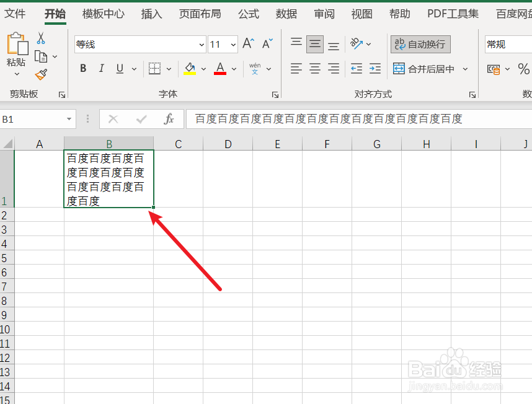The height and width of the screenshot is (404, 532).
Task: Cancel entry with X icon
Action: (113, 120)
